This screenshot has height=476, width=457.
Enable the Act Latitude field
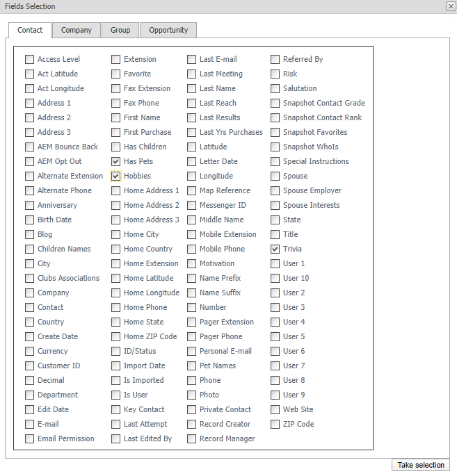click(29, 74)
